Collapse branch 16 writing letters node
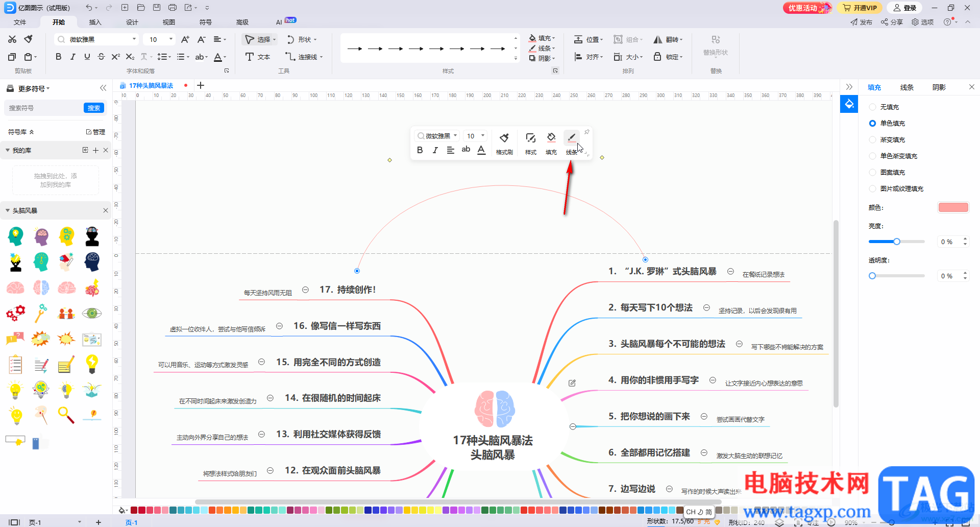Viewport: 980px width, 527px height. 279,326
